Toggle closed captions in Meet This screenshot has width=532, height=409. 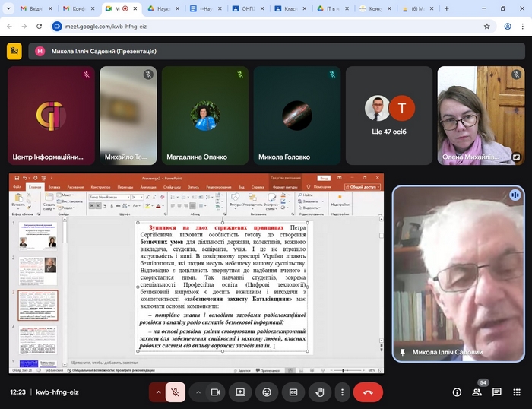tap(293, 392)
